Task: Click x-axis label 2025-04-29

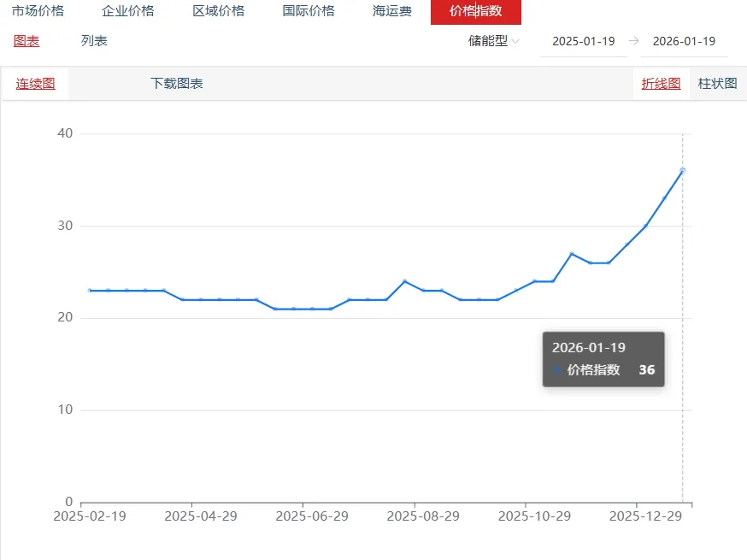Action: pos(201,516)
